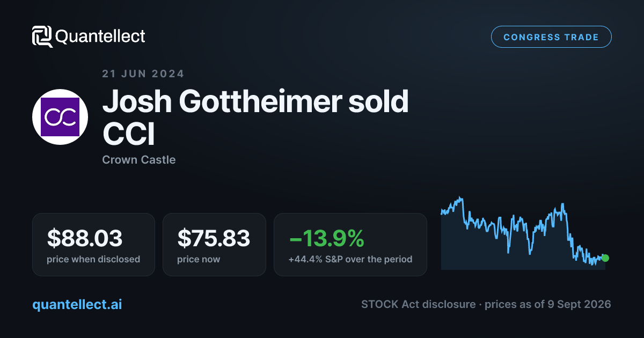Visit the quantellect.ai link

(77, 304)
